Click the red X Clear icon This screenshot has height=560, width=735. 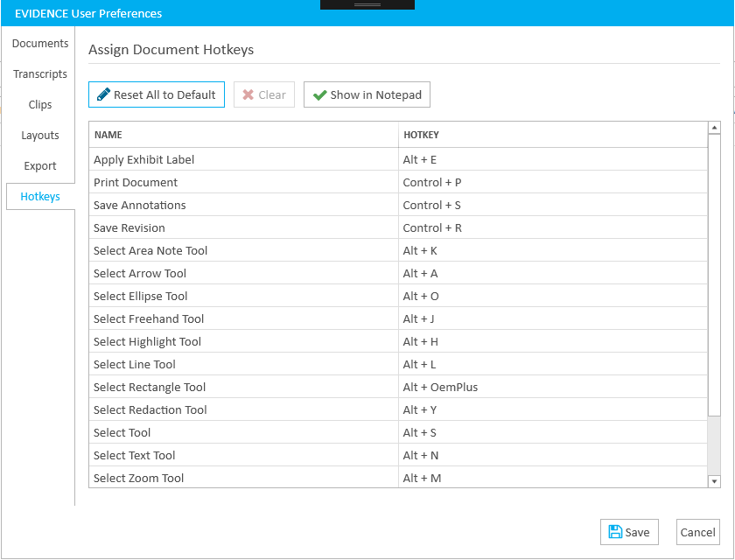(x=248, y=94)
